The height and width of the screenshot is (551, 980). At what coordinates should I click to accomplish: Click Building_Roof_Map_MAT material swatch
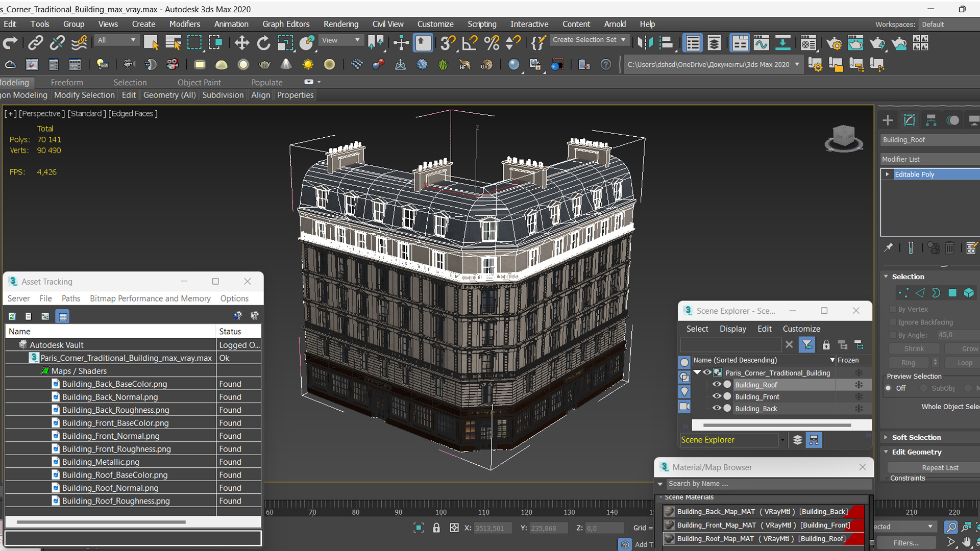(x=669, y=538)
